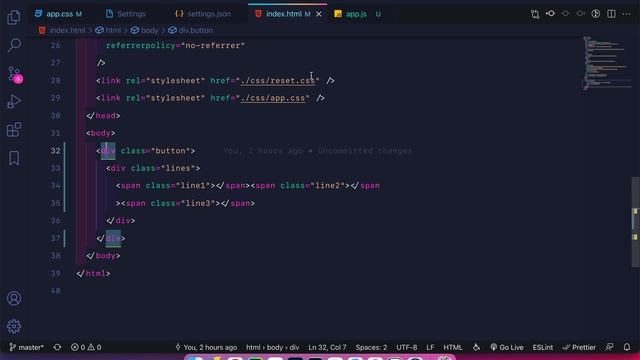
Task: Open the Search view in activity bar
Action: coord(14,45)
